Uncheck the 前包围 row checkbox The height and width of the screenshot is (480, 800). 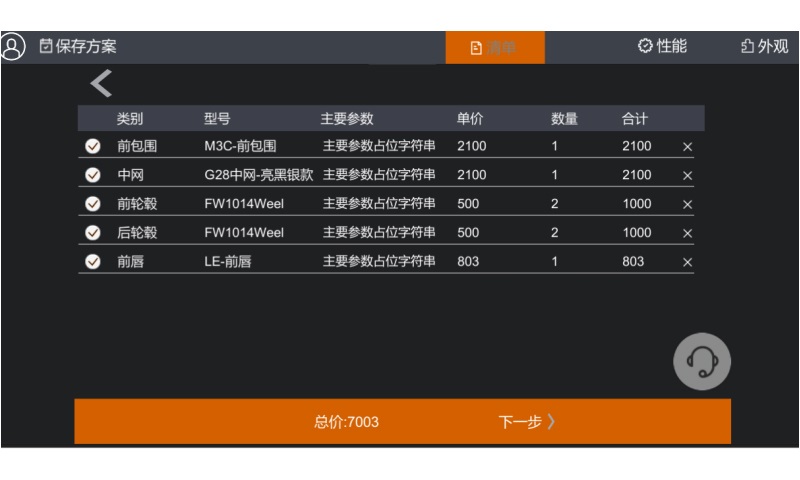coord(93,146)
